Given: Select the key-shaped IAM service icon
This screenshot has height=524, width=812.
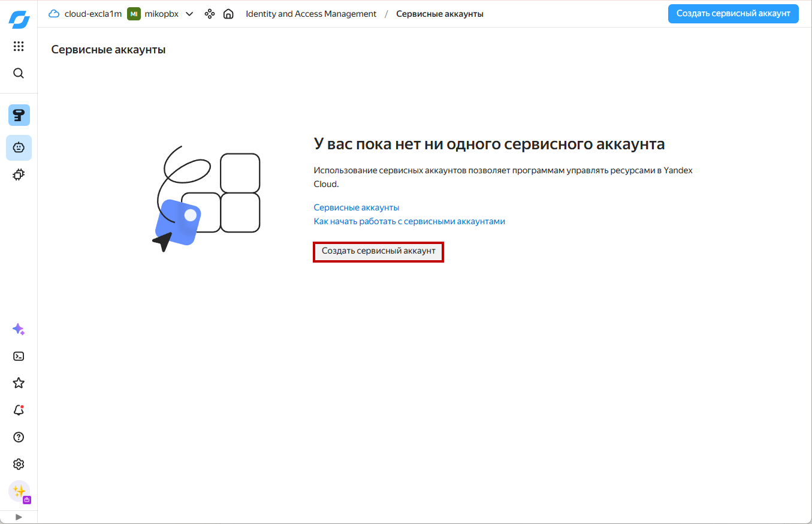Looking at the screenshot, I should tap(19, 115).
